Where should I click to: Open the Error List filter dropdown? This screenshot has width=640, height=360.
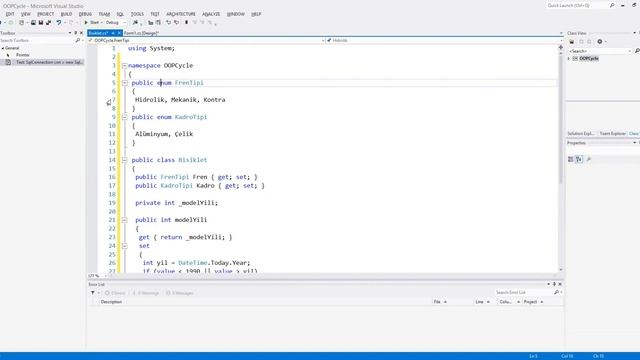click(94, 293)
